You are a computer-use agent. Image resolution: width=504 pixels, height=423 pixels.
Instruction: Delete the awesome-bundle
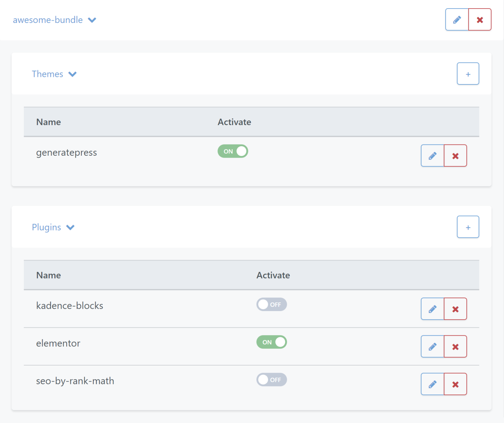(x=480, y=19)
